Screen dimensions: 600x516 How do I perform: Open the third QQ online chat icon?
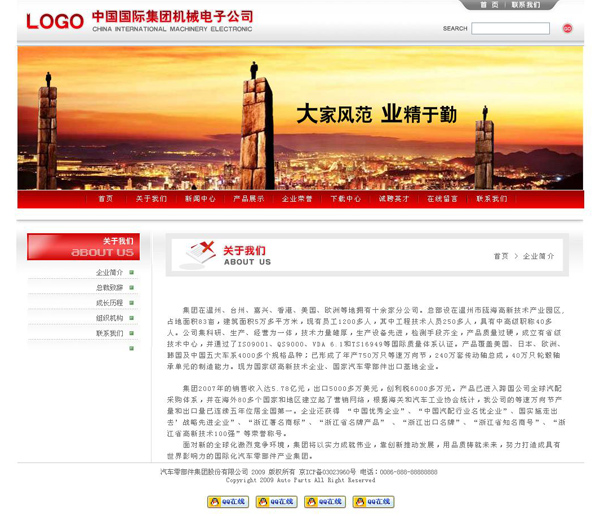coord(324,502)
